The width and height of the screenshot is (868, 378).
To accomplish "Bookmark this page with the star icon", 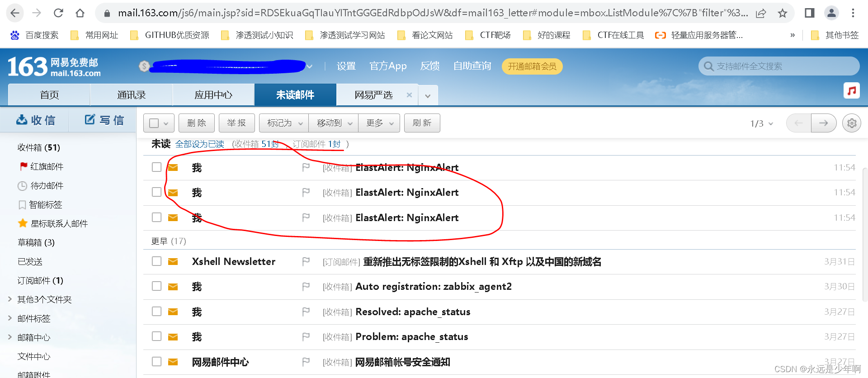I will click(x=783, y=13).
